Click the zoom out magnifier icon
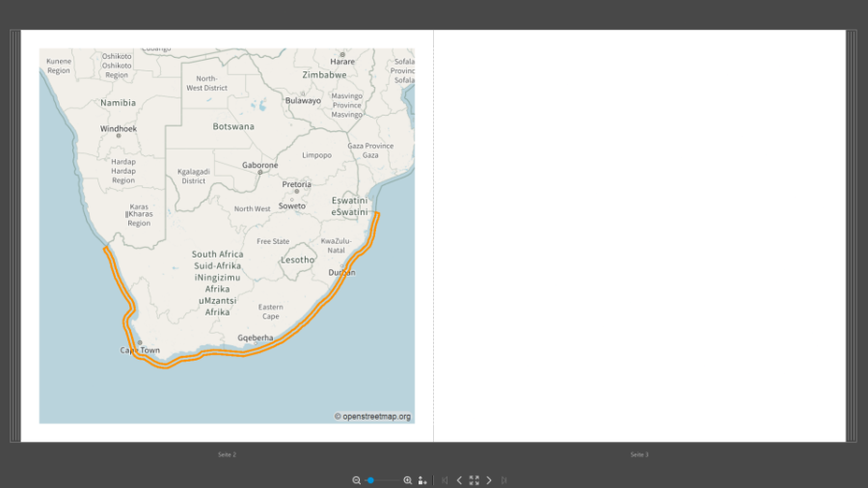This screenshot has height=488, width=868. (x=356, y=480)
